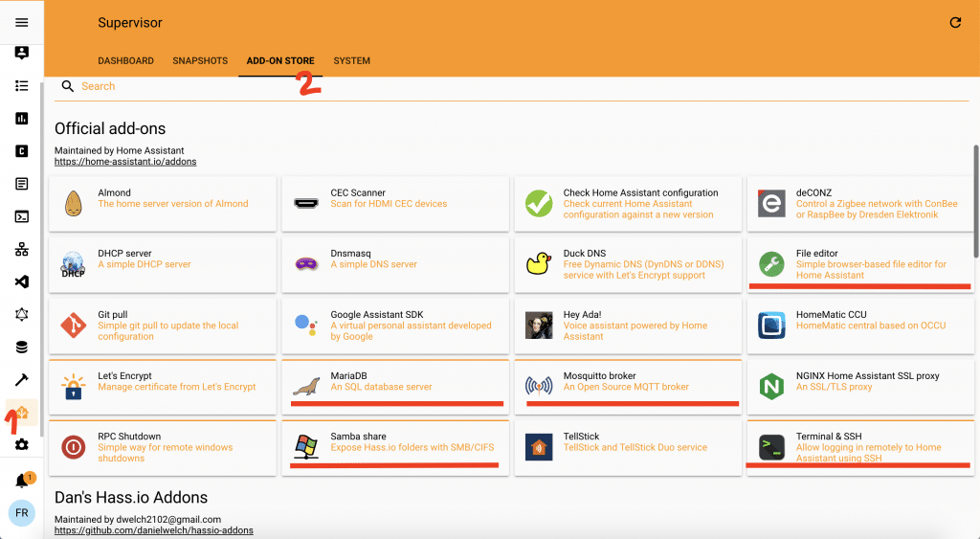Open the File editor add-on card
Screen dimensions: 980x539
(x=859, y=264)
